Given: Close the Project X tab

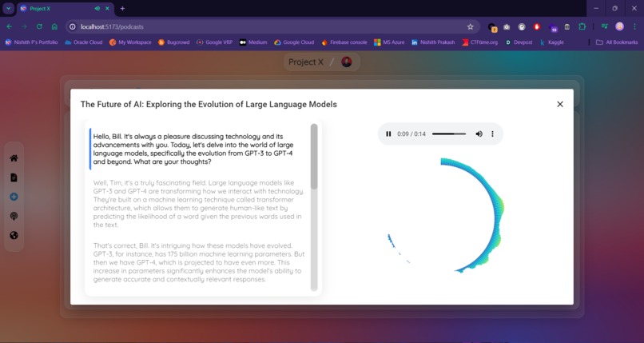Looking at the screenshot, I should pos(108,8).
